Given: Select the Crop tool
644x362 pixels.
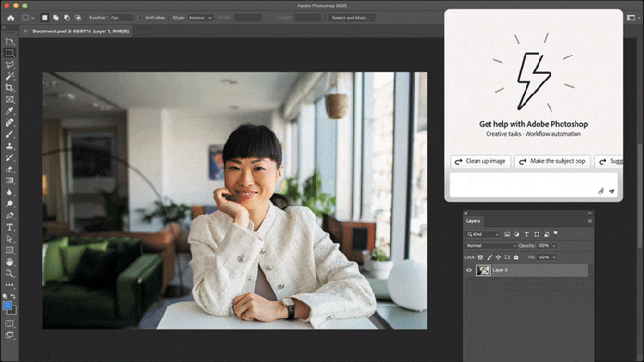Looking at the screenshot, I should click(x=10, y=88).
